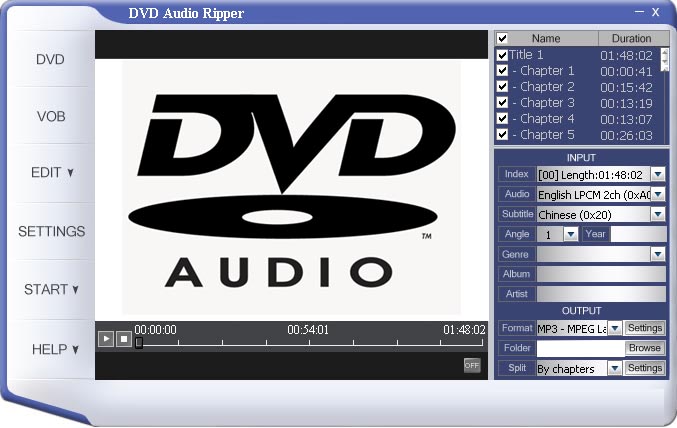Click the Album input field

[x=601, y=274]
